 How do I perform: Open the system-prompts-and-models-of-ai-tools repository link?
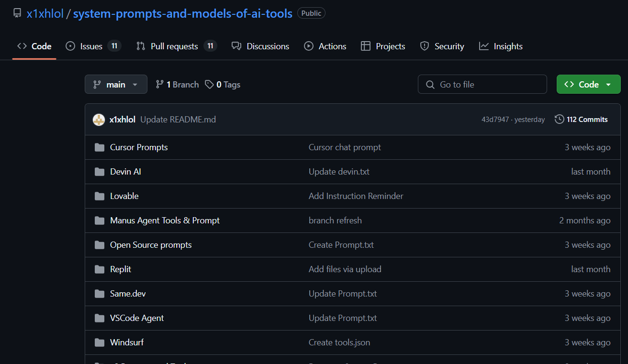(x=183, y=13)
